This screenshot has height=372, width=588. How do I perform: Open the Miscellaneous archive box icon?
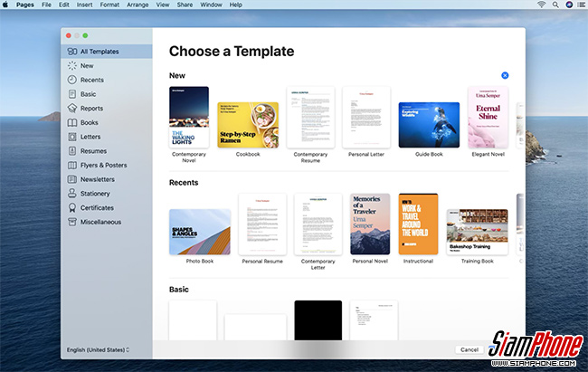[x=72, y=222]
